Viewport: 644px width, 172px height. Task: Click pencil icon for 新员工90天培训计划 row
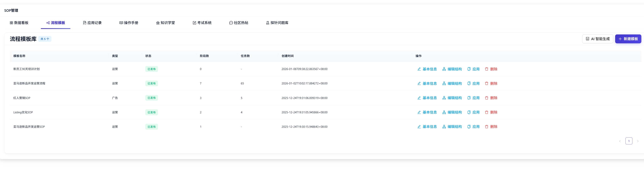click(x=419, y=69)
